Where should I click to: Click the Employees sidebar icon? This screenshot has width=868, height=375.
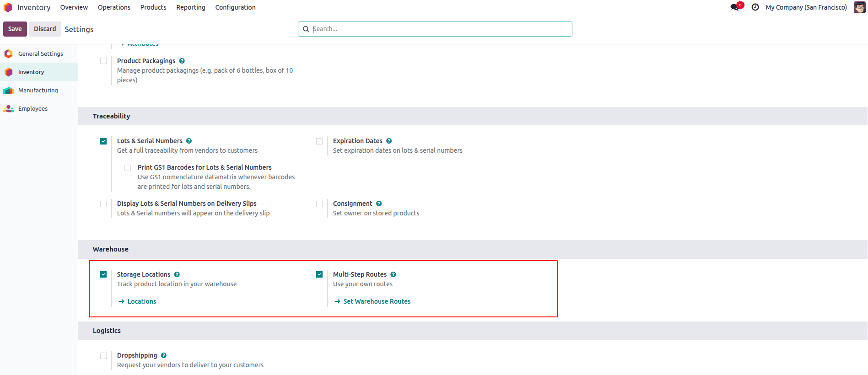point(8,108)
